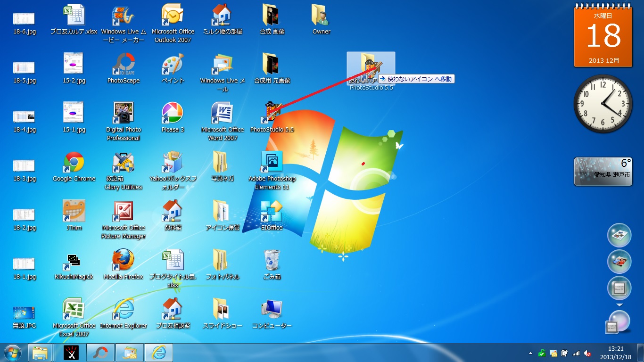Image resolution: width=644 pixels, height=362 pixels.
Task: Open Windows Live Mail taskbar button
Action: tap(129, 353)
